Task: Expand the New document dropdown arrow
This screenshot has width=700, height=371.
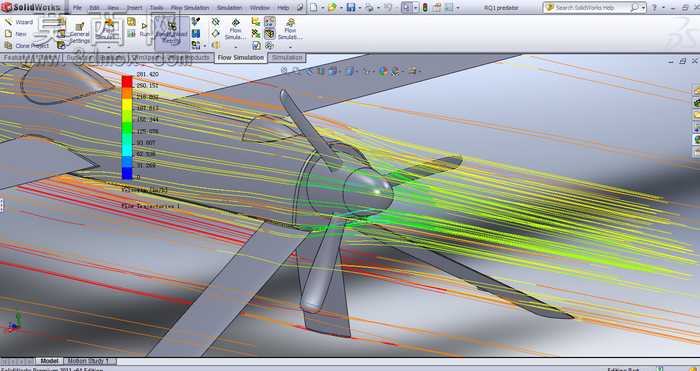Action: 322,8
